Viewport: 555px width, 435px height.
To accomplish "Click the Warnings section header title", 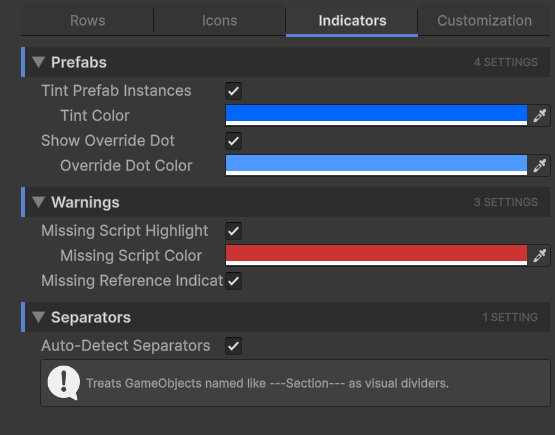I will click(85, 202).
